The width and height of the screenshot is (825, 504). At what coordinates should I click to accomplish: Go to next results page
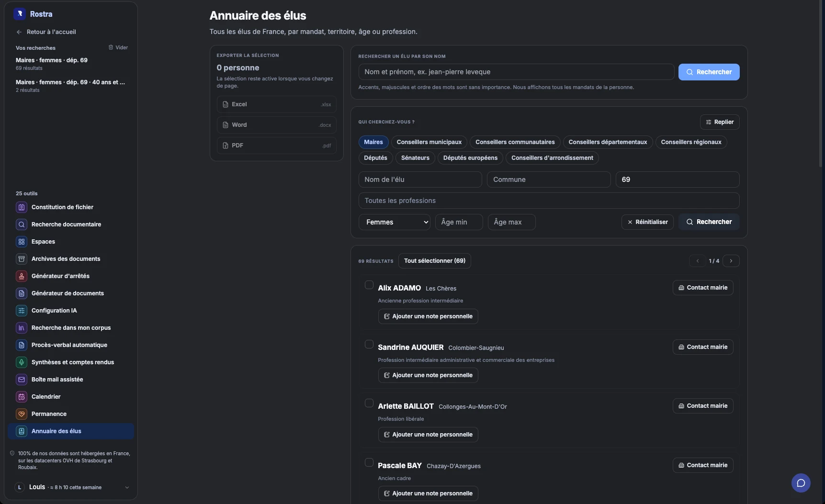[x=731, y=261]
